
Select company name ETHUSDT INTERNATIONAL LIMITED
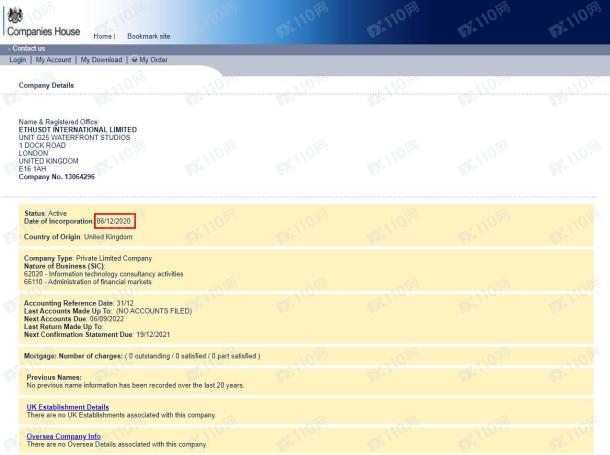[x=78, y=130]
